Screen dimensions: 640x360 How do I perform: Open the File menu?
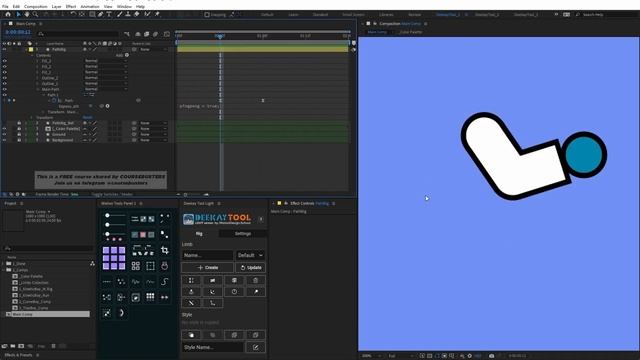[5, 7]
